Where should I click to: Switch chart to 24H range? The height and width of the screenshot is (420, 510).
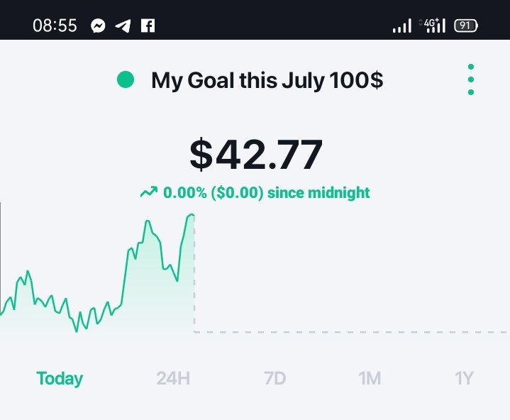pyautogui.click(x=173, y=378)
